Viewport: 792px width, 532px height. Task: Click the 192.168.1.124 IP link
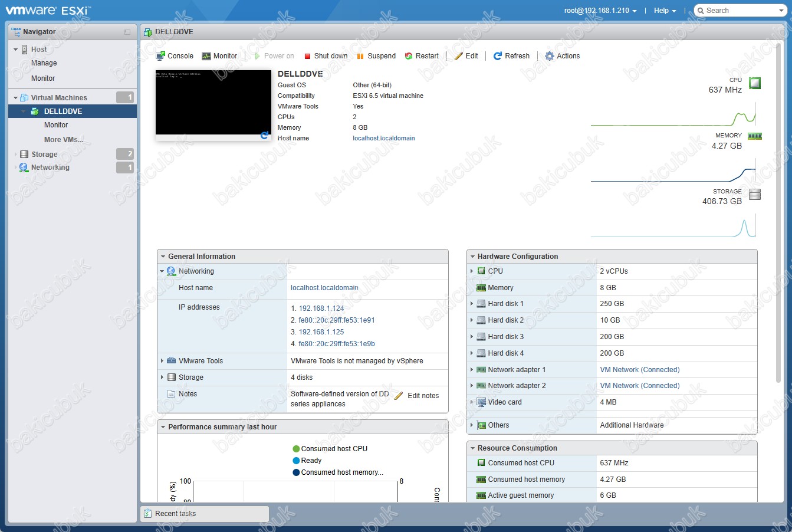click(321, 308)
